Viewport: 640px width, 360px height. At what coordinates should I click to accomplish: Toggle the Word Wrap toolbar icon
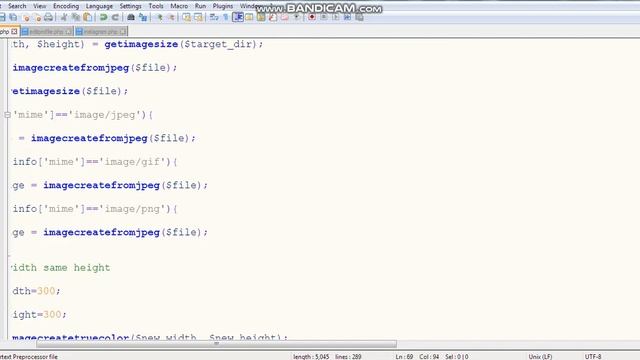coord(214,17)
